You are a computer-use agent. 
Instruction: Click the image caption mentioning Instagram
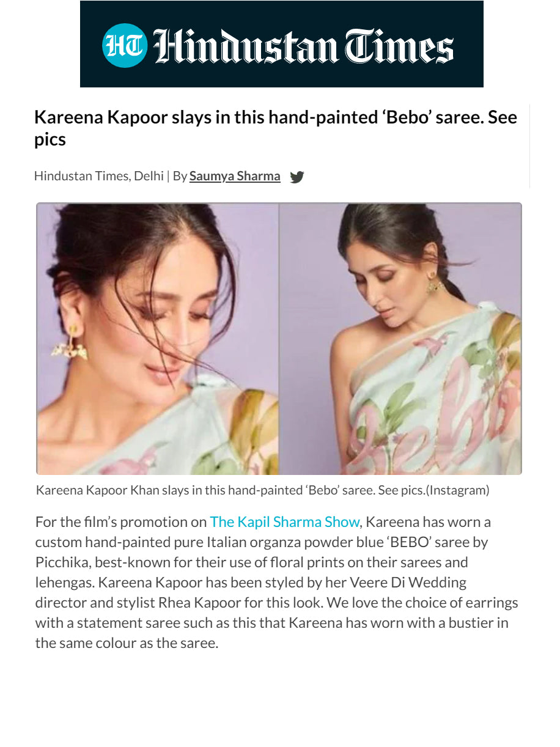tap(263, 490)
